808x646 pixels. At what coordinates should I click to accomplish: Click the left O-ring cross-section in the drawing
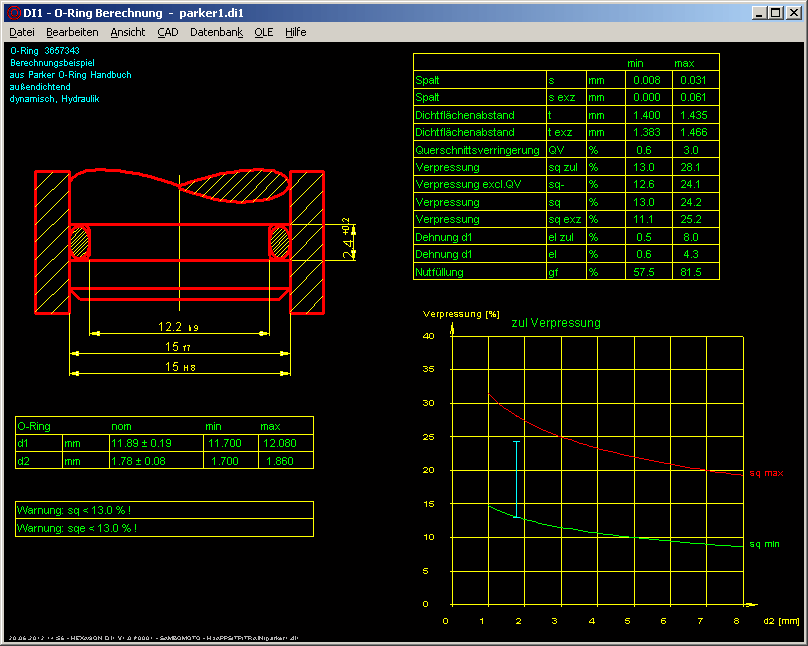[x=80, y=242]
